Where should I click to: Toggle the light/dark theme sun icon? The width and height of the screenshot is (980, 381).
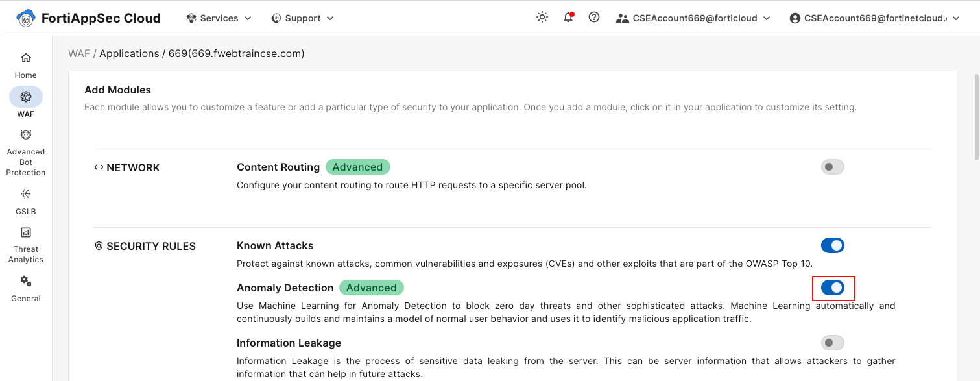542,18
